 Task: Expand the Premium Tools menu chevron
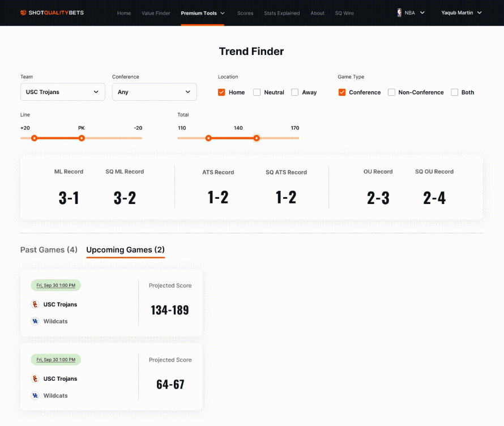click(223, 13)
